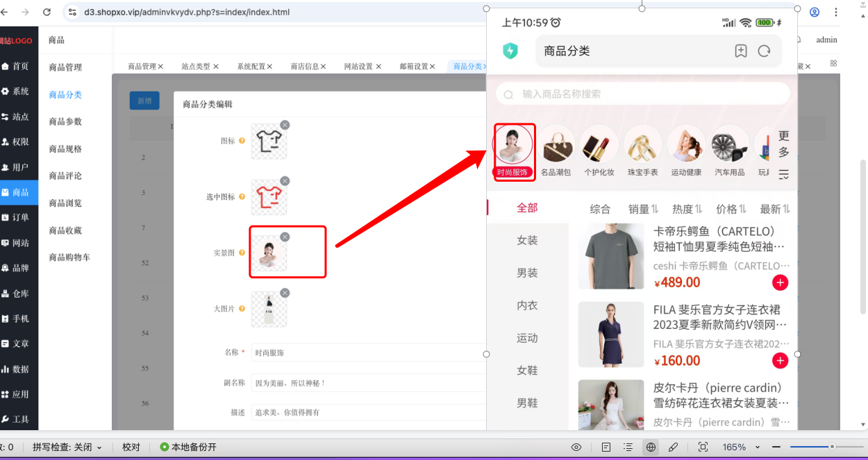Add the 卡帝乐鳄鱼 T-shirt with red plus

point(780,282)
